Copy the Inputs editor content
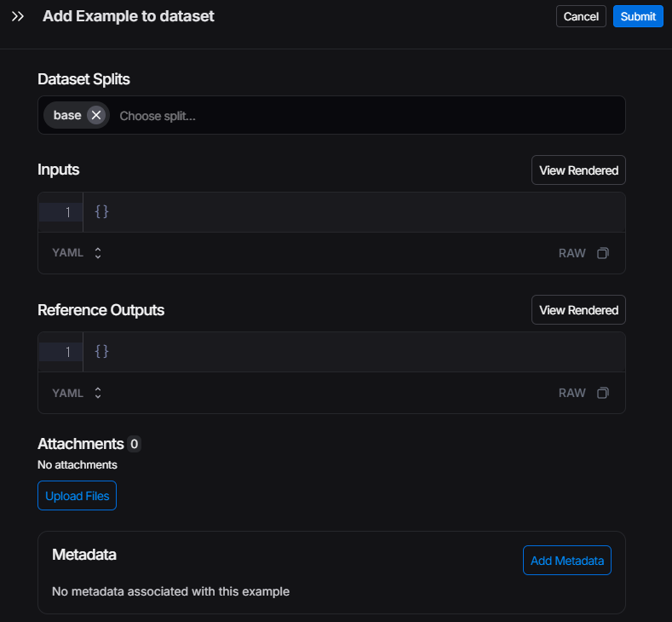Viewport: 672px width, 622px height. coord(603,253)
